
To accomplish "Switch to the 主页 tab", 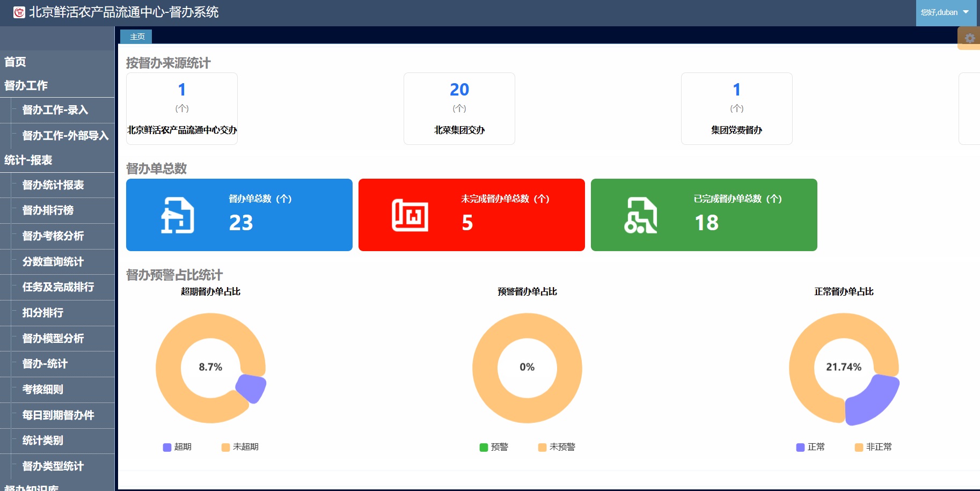I will [x=136, y=36].
